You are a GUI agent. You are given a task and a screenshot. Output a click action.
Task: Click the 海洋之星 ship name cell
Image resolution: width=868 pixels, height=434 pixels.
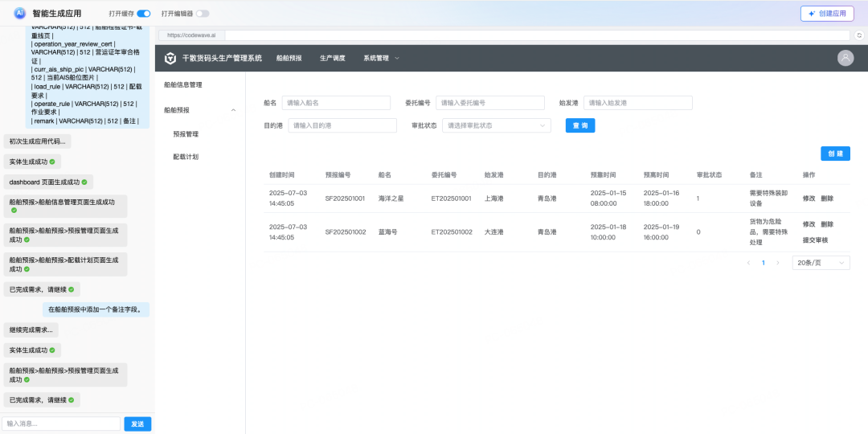coord(391,199)
